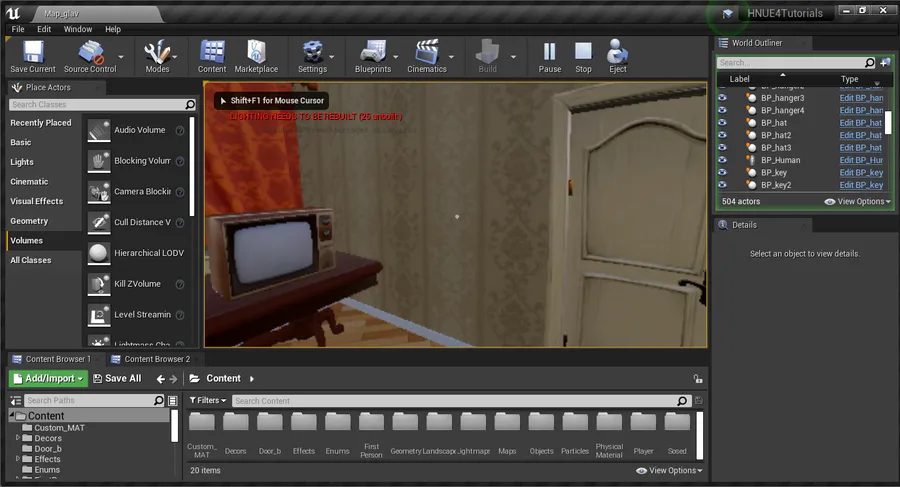
Task: Save the Search Content filter as collection
Action: pos(699,401)
